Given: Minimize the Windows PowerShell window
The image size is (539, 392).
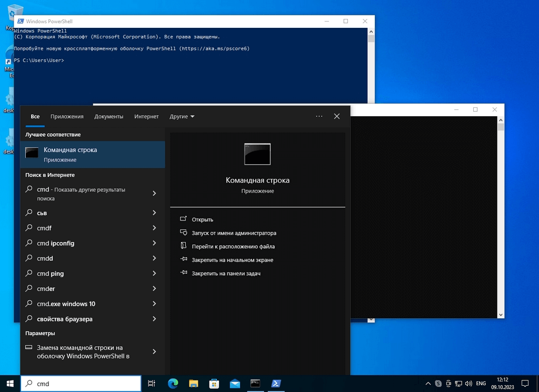Looking at the screenshot, I should point(327,21).
